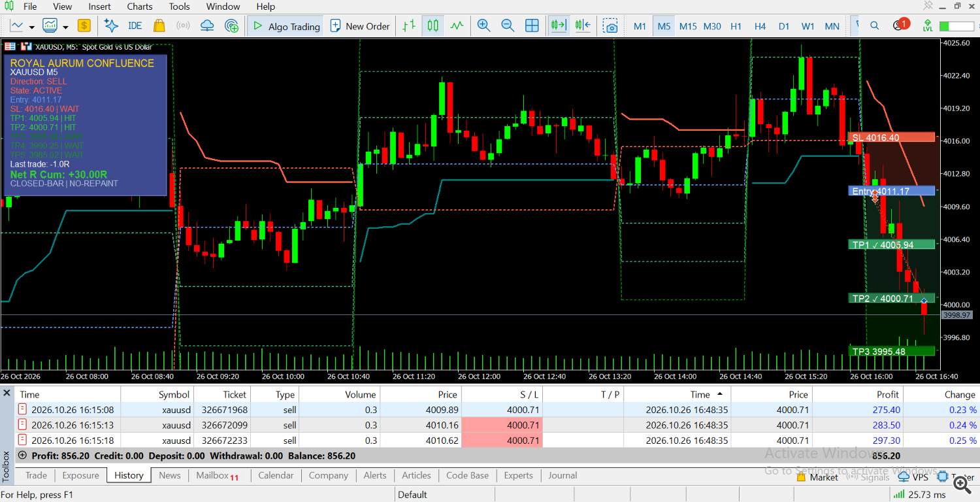This screenshot has height=502, width=980.
Task: Click the green-plus target icon in toolbar
Action: (231, 26)
